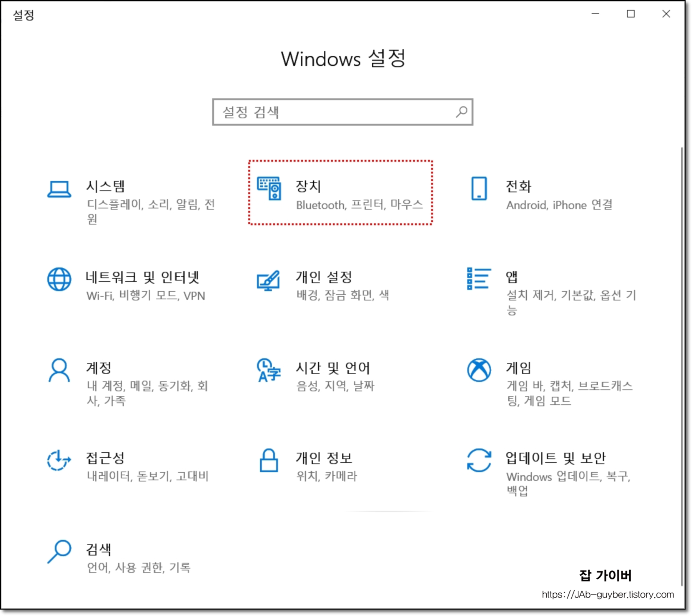This screenshot has height=616, width=692.
Task: Open the 시스템 laptop icon
Action: click(59, 189)
